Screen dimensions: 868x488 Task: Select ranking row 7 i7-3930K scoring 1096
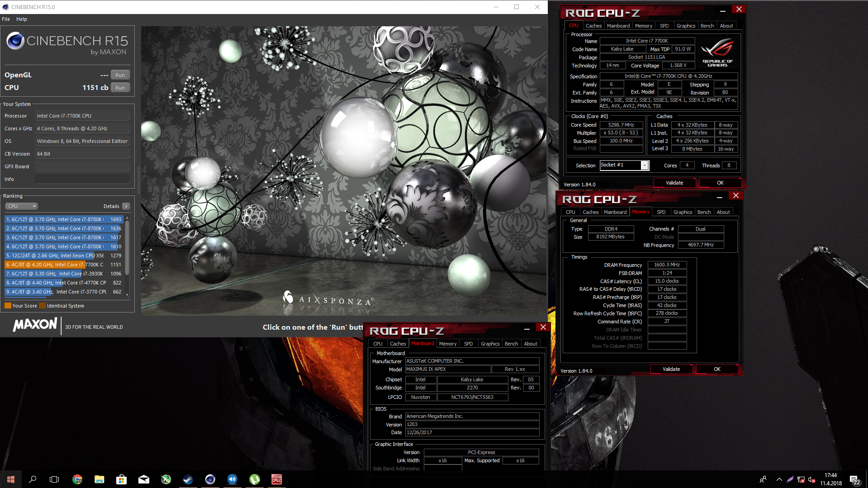tap(64, 274)
